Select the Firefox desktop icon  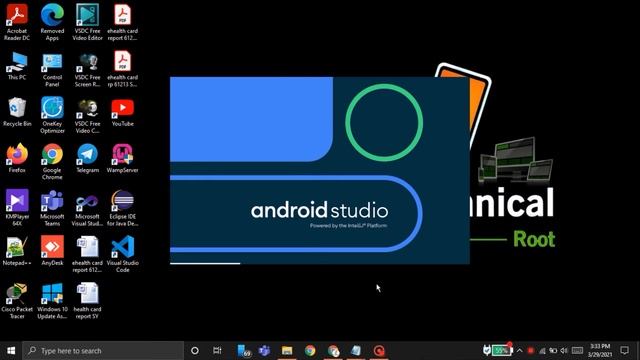coord(17,158)
